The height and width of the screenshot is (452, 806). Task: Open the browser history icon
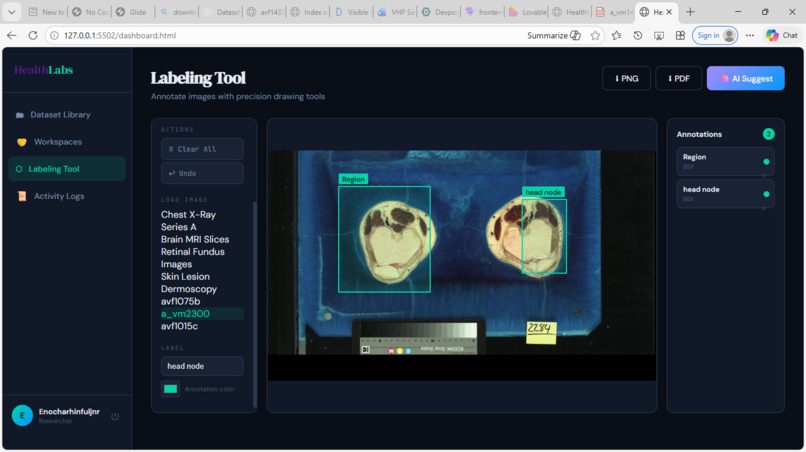637,35
